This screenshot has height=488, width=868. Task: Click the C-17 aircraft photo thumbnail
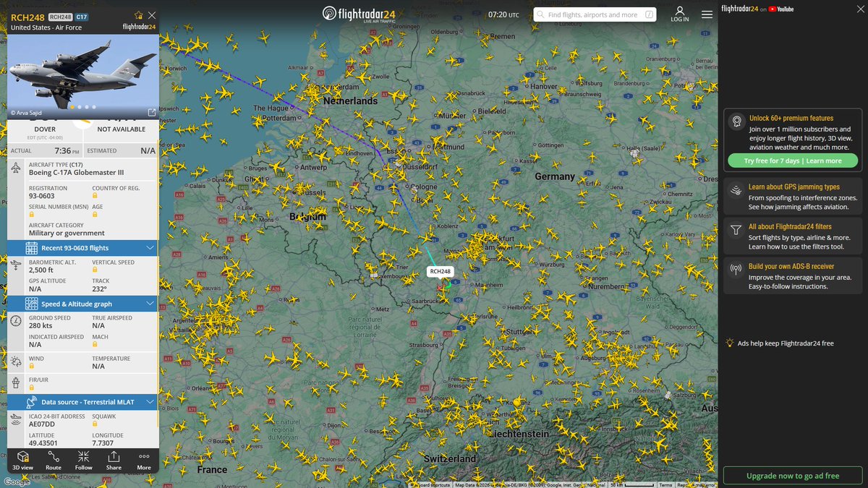(x=82, y=77)
